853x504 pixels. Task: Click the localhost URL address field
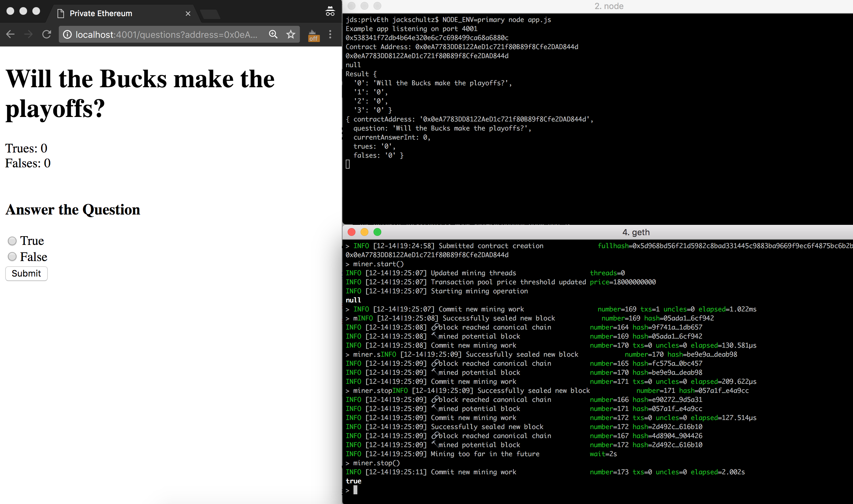pyautogui.click(x=166, y=35)
